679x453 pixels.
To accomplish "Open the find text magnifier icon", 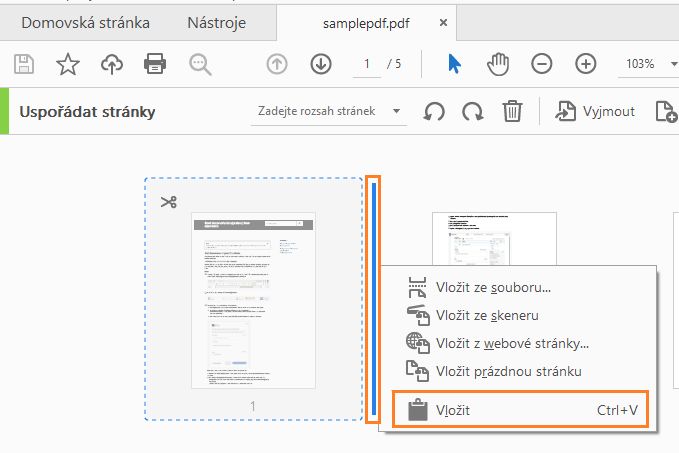I will point(200,65).
